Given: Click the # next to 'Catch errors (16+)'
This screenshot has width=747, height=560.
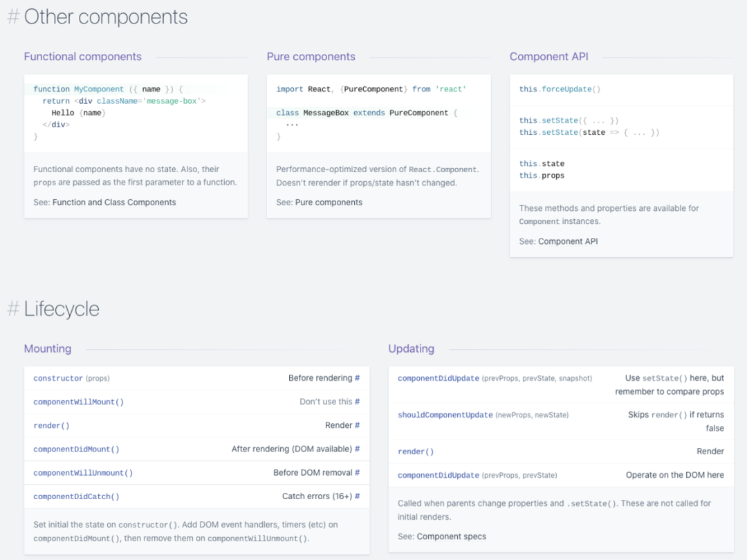Looking at the screenshot, I should tap(358, 496).
